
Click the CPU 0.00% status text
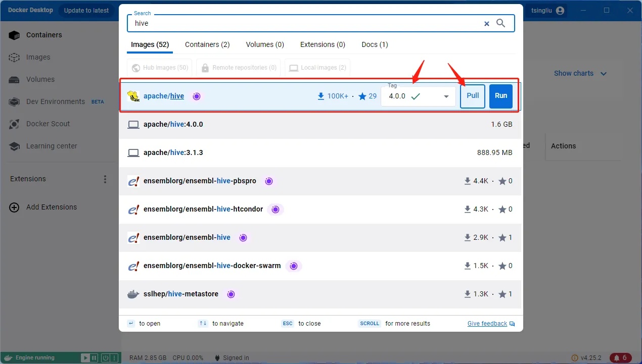(x=188, y=358)
